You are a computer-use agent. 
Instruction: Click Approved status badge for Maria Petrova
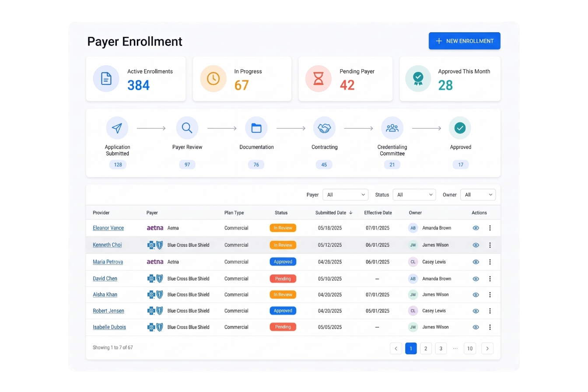[x=283, y=262]
